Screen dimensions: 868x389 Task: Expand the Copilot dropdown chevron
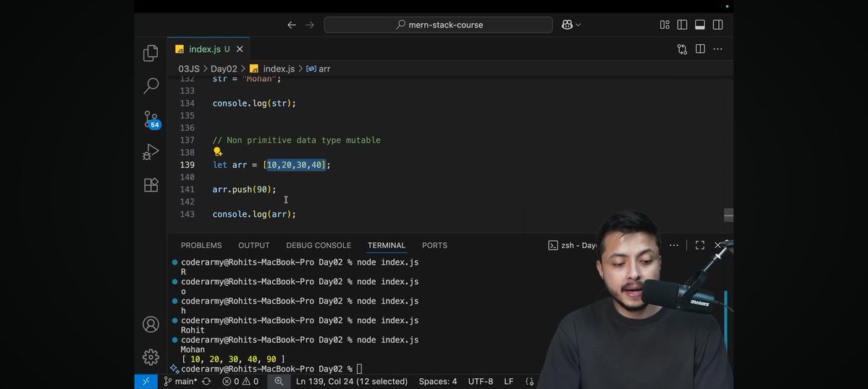point(578,25)
